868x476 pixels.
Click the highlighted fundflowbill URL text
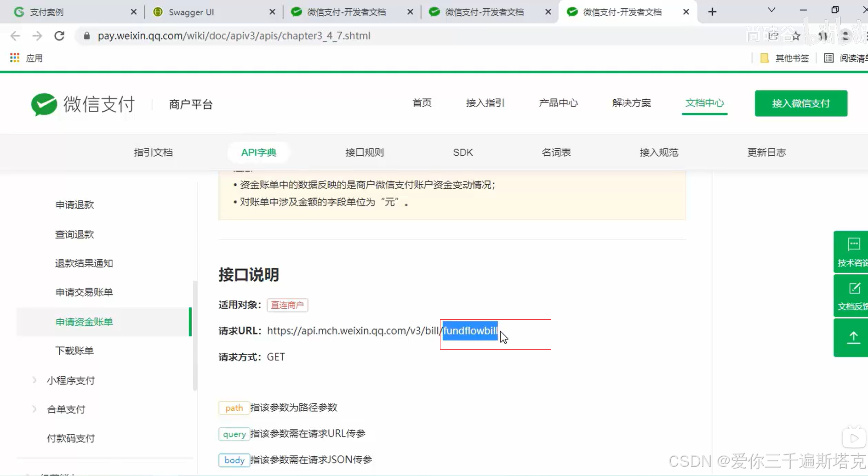click(470, 331)
